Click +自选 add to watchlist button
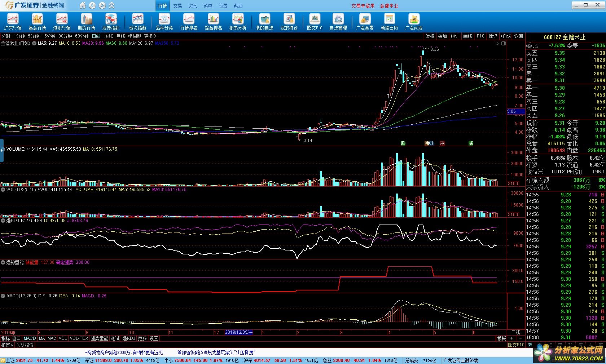 tap(506, 36)
